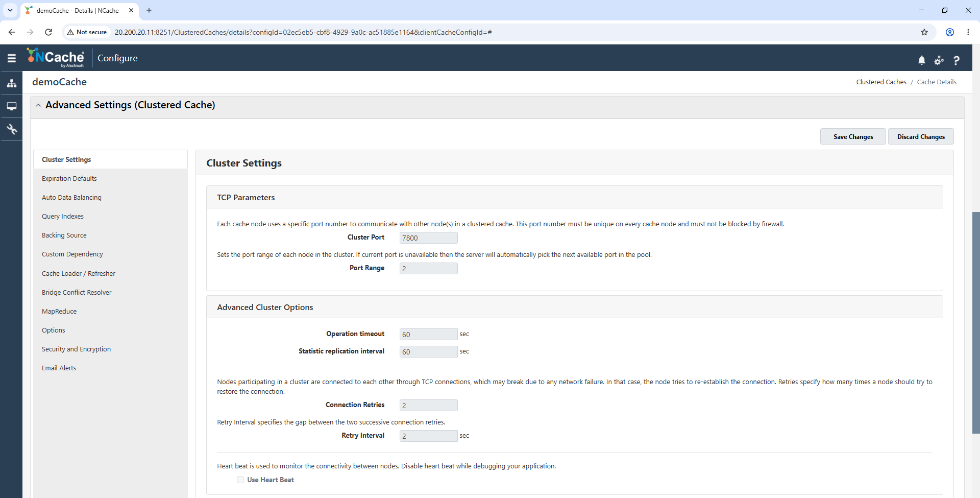Image resolution: width=980 pixels, height=498 pixels.
Task: Click the browser address bar URL
Action: tap(303, 32)
